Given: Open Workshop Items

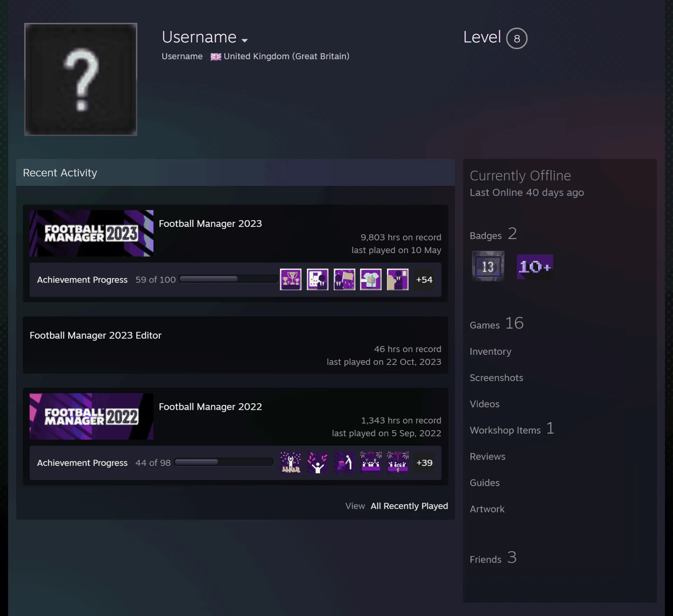Looking at the screenshot, I should point(512,429).
